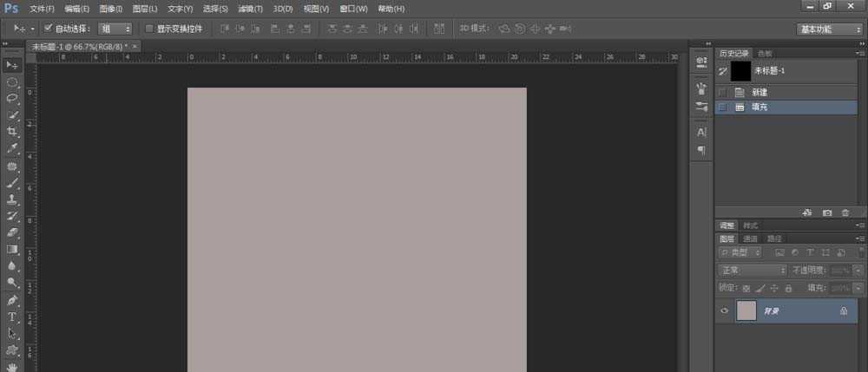868x372 pixels.
Task: Switch to the 样式 panel tab
Action: [750, 225]
